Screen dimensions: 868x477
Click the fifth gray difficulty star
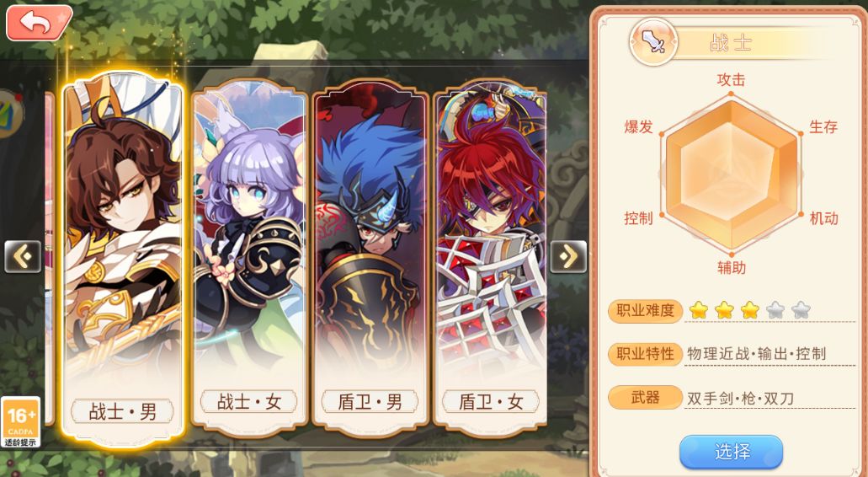801,310
